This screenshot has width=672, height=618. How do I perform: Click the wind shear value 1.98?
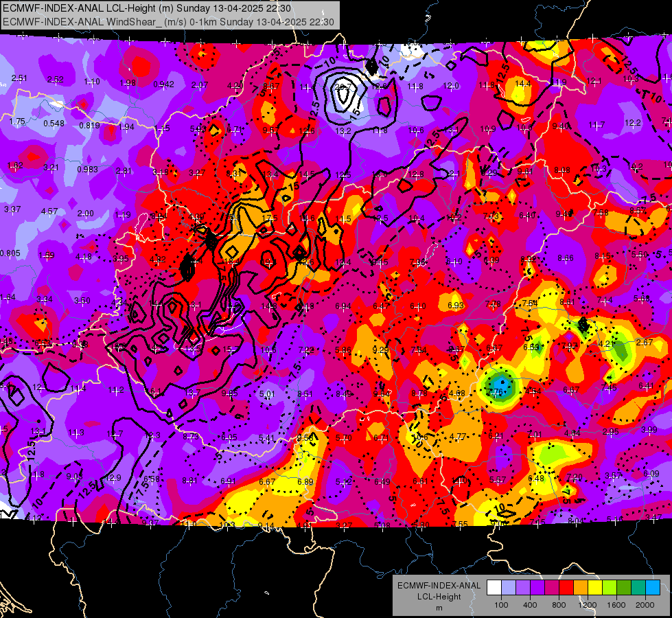click(128, 83)
